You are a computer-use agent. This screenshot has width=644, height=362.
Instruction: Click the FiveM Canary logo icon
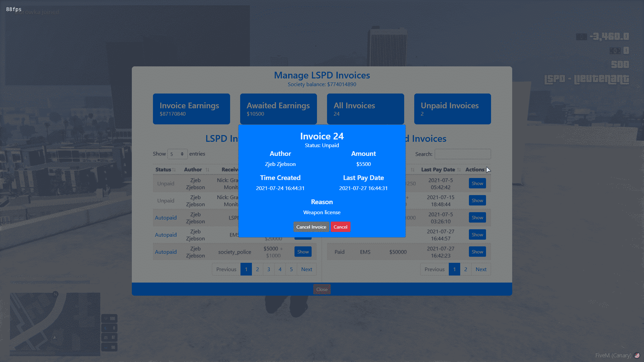637,355
